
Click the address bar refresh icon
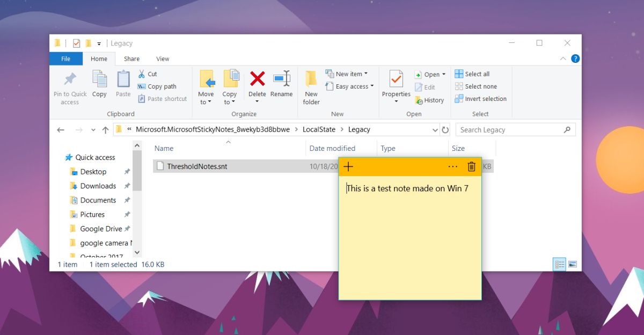point(445,130)
